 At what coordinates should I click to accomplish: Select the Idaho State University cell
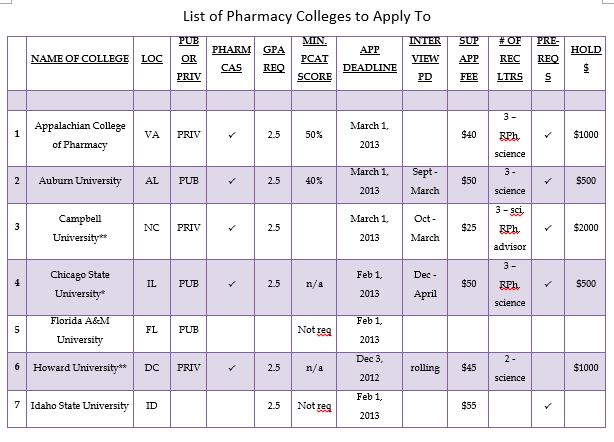pyautogui.click(x=80, y=406)
